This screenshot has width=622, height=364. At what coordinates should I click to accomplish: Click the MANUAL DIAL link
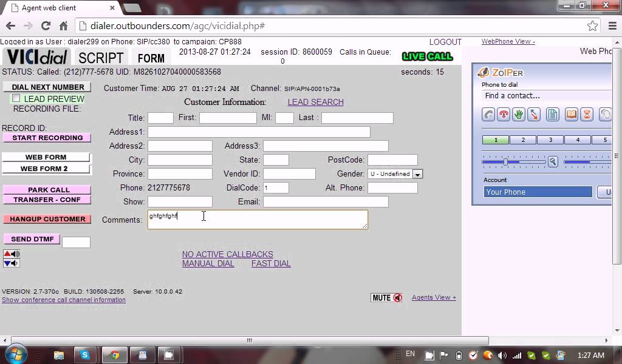click(208, 264)
